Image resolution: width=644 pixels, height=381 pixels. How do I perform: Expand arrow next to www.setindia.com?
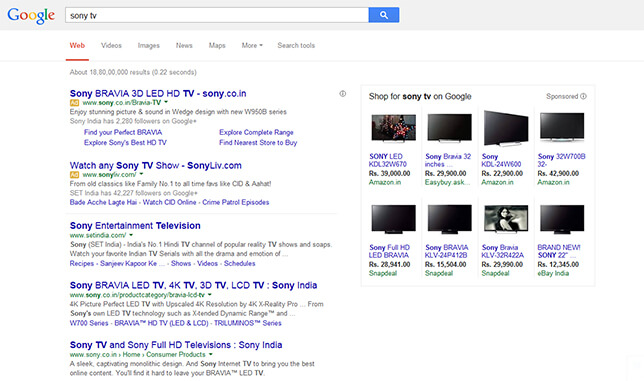[x=131, y=235]
